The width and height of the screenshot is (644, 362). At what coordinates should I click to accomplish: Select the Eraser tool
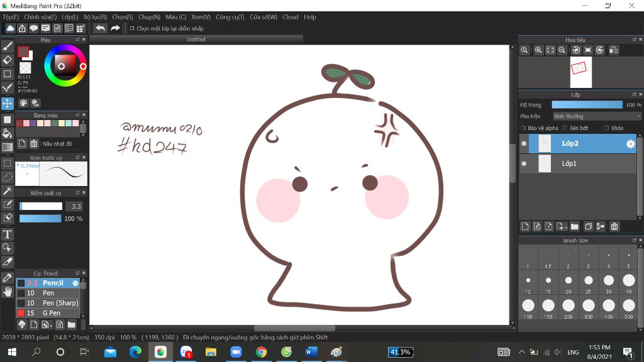coord(8,60)
